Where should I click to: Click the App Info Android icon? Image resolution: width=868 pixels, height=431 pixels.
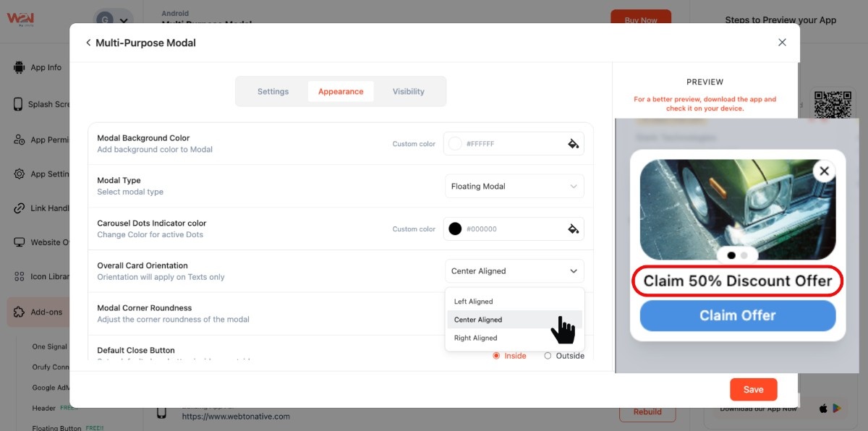(x=19, y=68)
